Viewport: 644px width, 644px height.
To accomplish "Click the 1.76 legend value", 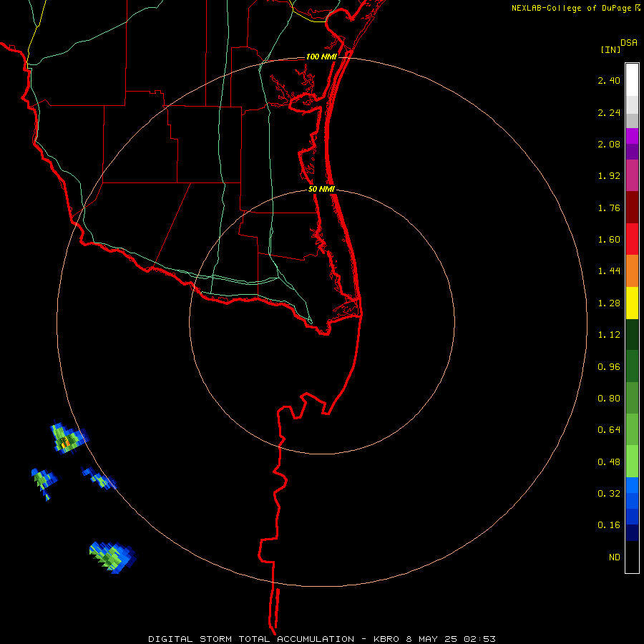I will (x=609, y=208).
